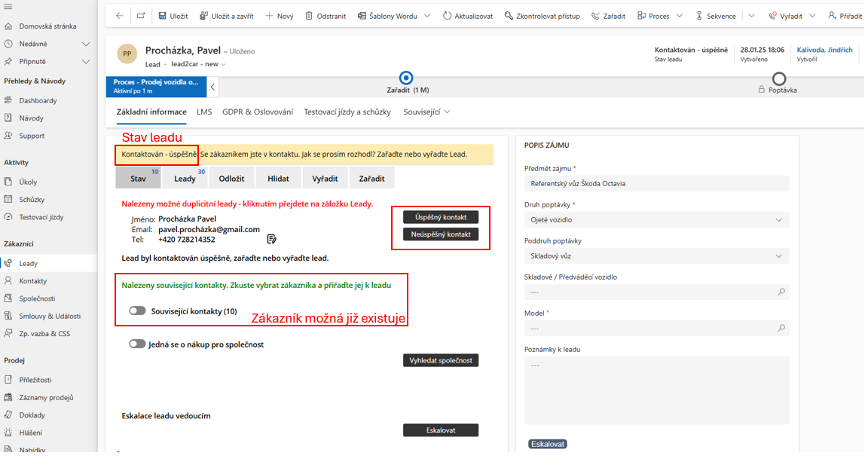Click the Uložit save icon

(x=163, y=16)
